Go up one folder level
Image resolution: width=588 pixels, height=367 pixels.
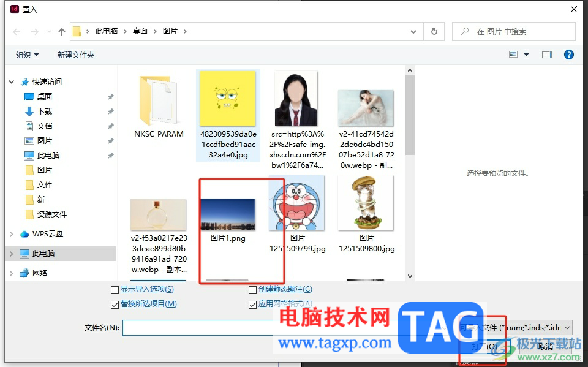pos(62,32)
